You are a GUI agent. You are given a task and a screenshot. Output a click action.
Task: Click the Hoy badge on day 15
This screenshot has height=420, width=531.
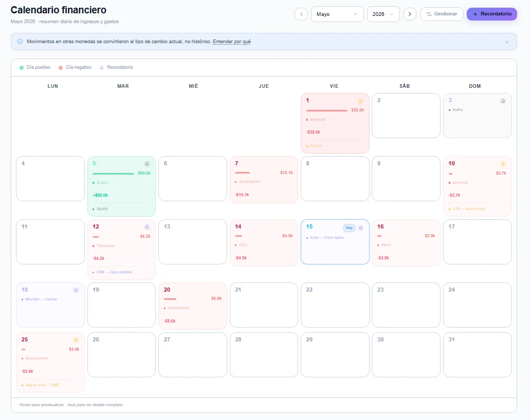[x=349, y=227]
